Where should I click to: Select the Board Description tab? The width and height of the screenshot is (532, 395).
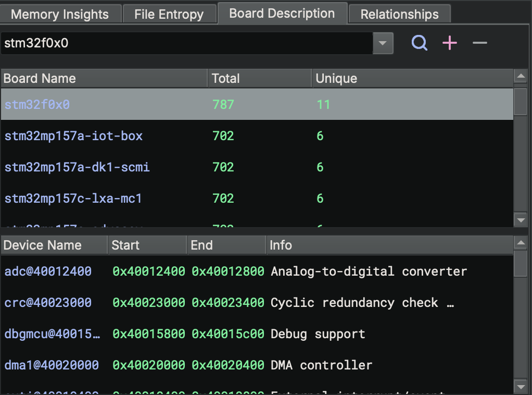282,13
